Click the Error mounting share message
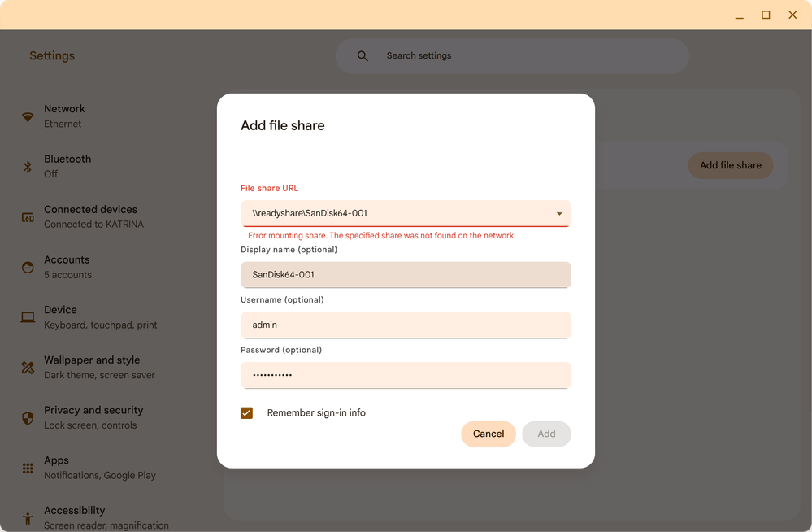Screen dimensions: 812x532 382,235
